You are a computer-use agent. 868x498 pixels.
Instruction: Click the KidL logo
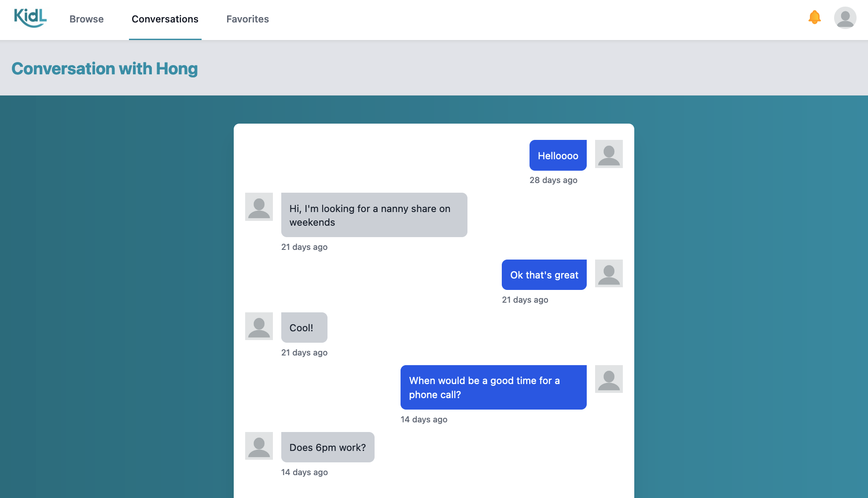pyautogui.click(x=30, y=18)
